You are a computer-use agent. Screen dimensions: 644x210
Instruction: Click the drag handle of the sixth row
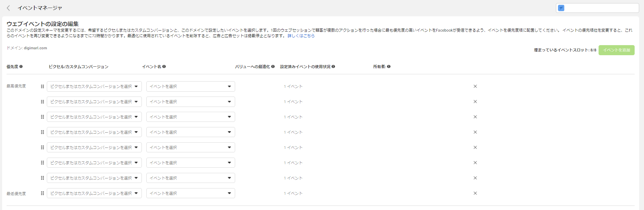point(42,163)
